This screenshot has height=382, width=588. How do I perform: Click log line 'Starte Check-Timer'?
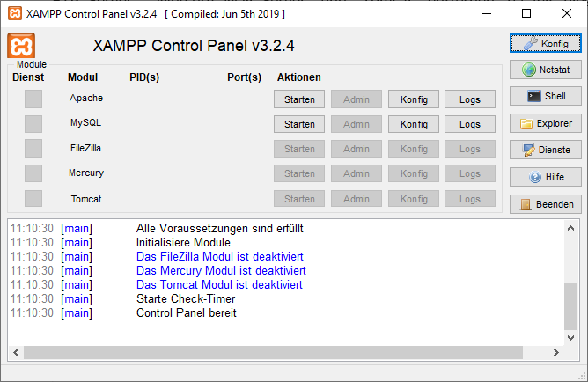tap(186, 298)
